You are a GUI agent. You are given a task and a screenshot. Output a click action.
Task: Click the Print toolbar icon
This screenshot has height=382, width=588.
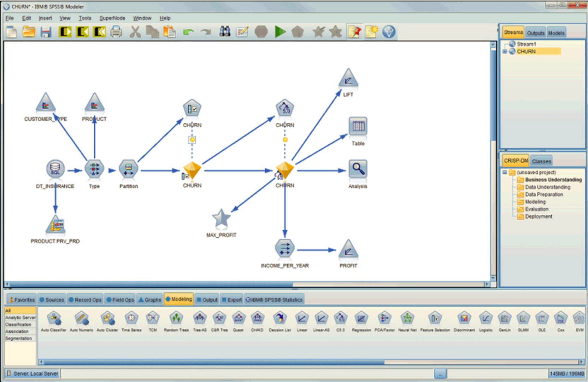point(116,32)
